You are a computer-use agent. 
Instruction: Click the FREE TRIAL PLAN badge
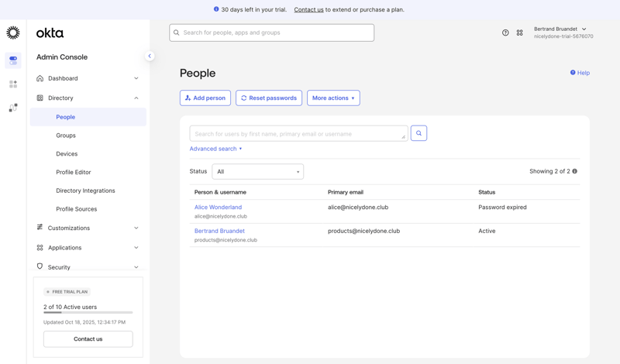pos(67,292)
